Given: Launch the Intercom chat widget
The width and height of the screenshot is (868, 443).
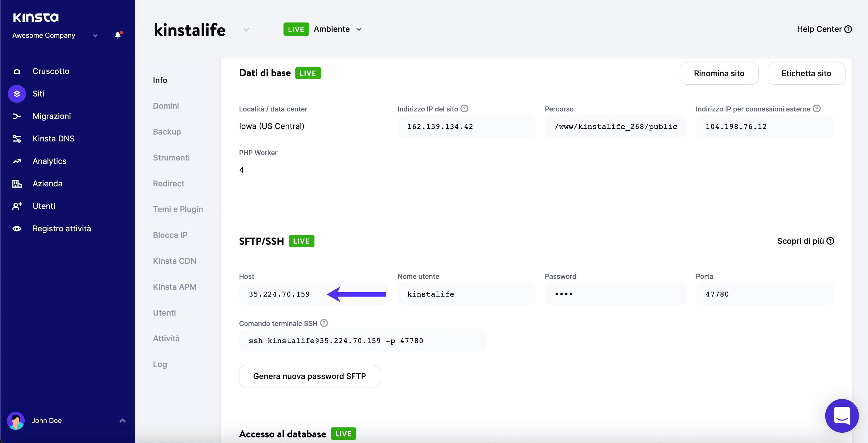Looking at the screenshot, I should pyautogui.click(x=841, y=416).
